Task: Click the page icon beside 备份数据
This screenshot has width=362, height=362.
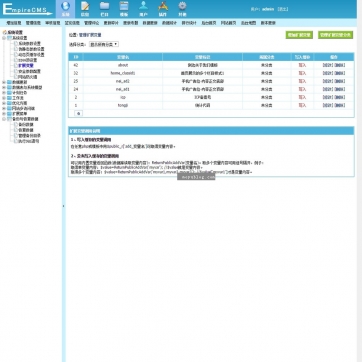Action: tap(15, 125)
